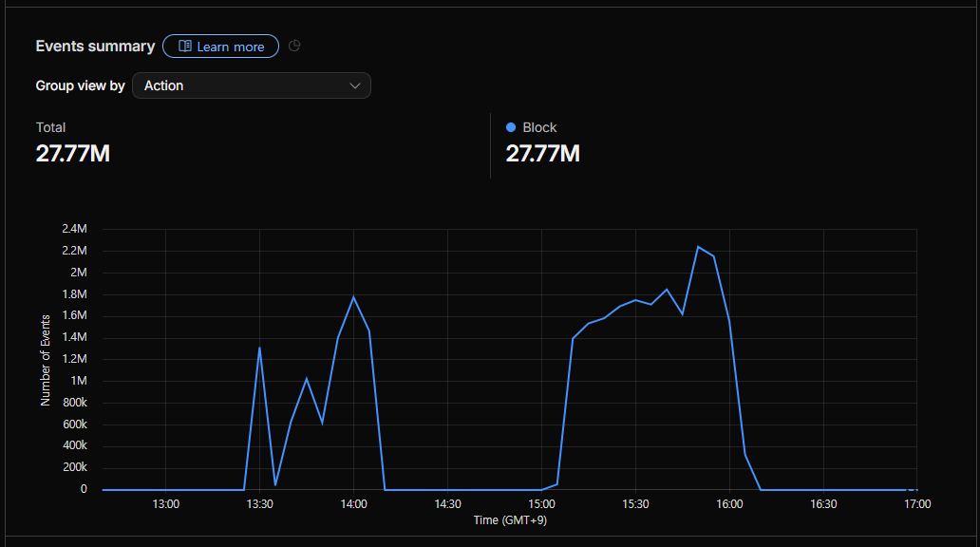Click the Total 27.77M value

(72, 154)
